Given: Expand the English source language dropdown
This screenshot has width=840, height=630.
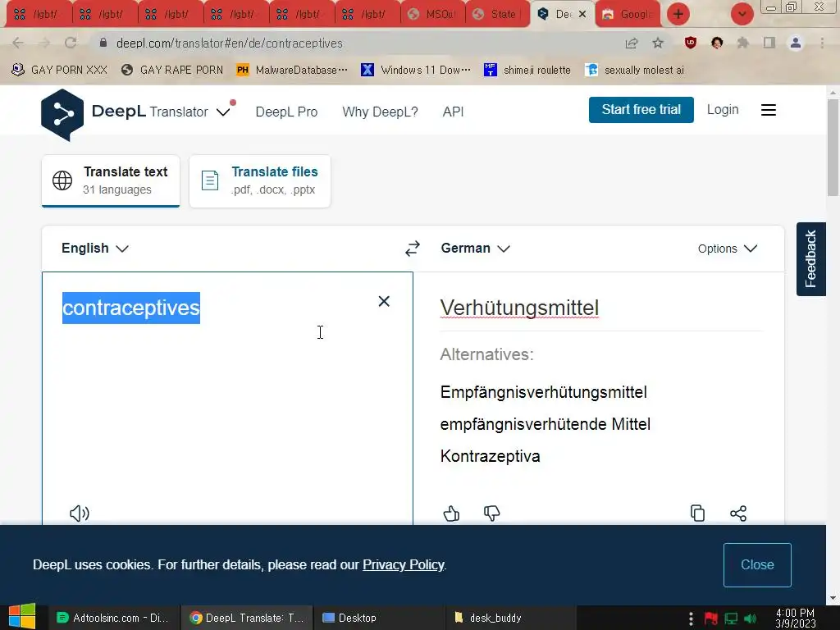Looking at the screenshot, I should (x=95, y=248).
